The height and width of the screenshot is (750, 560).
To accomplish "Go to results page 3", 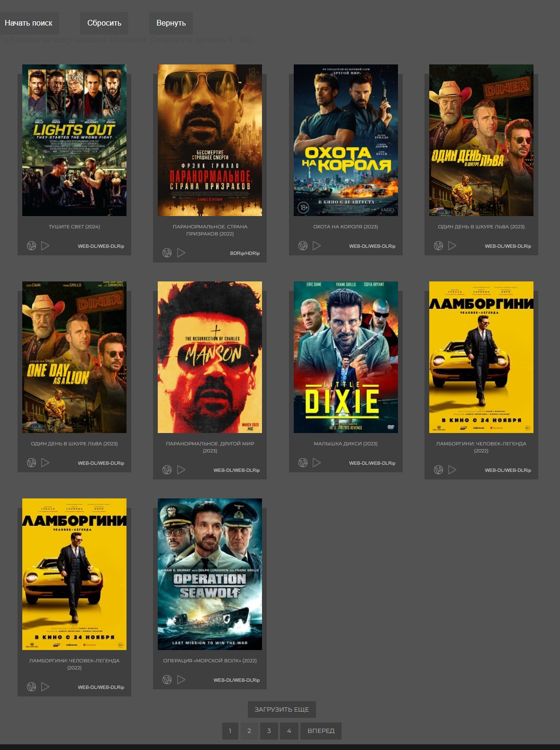I will click(x=269, y=731).
